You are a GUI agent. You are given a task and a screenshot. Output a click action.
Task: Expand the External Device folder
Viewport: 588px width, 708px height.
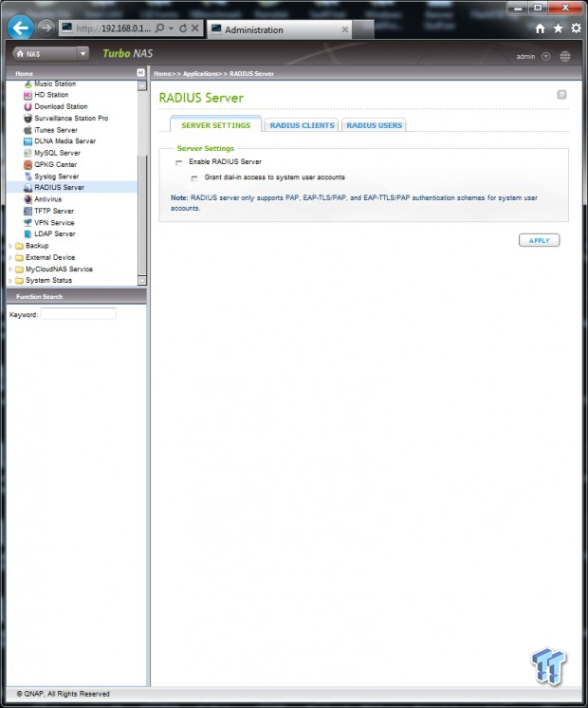coord(10,258)
